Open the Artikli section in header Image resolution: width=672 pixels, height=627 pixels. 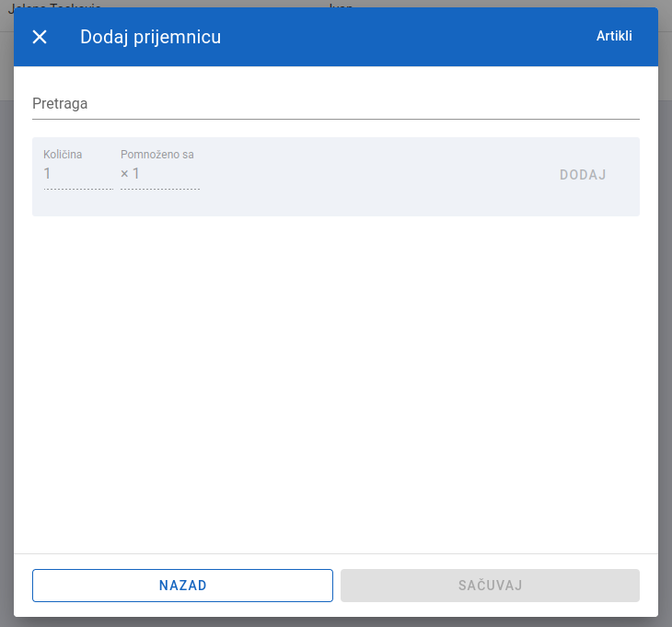[614, 36]
